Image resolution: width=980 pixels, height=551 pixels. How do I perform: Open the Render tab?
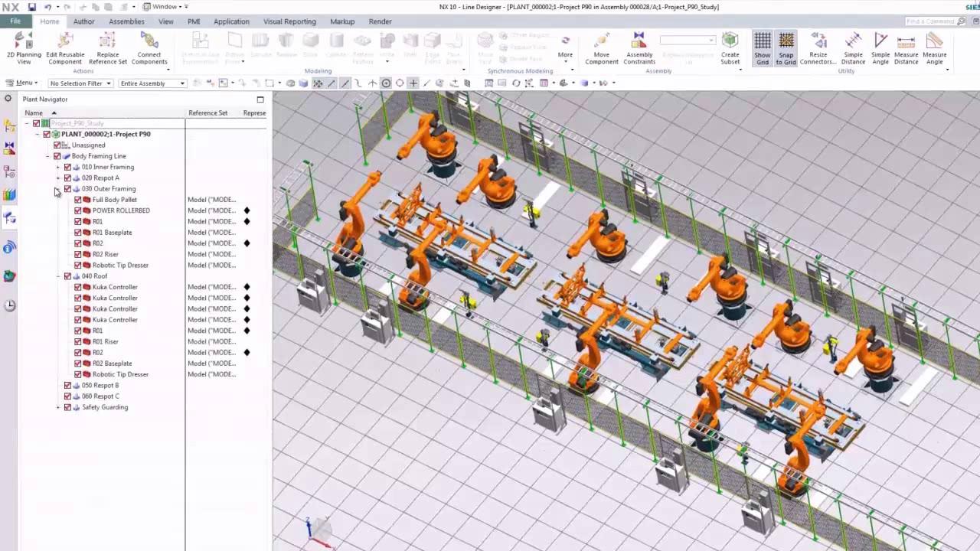pos(380,21)
